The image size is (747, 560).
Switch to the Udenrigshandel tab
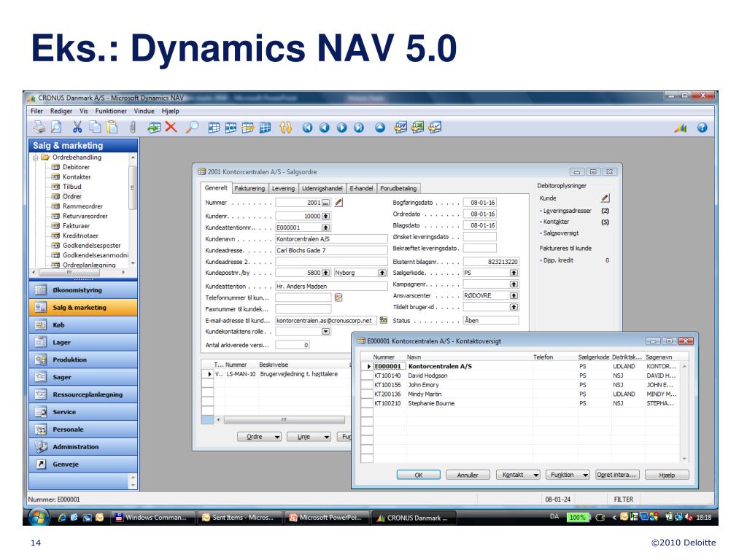coord(322,188)
